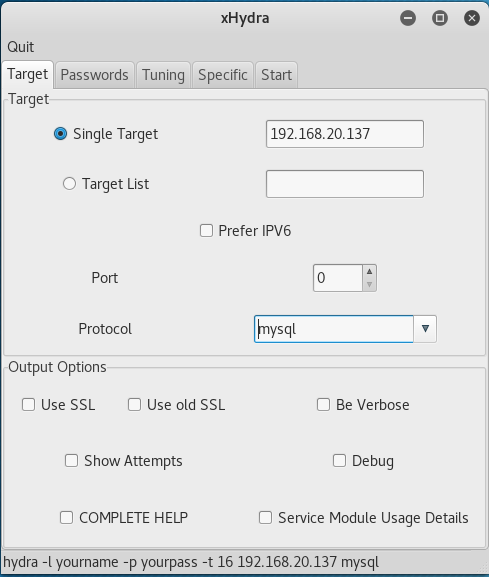
Task: Check Service Module Usage Details
Action: (x=265, y=517)
